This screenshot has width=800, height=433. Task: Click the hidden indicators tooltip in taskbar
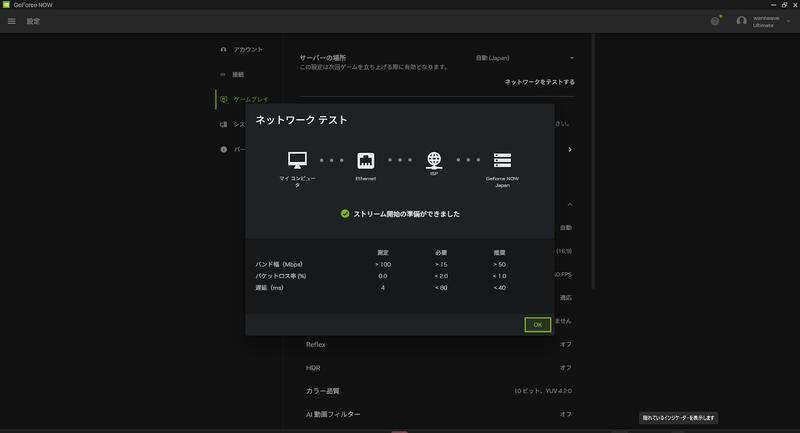click(x=678, y=418)
